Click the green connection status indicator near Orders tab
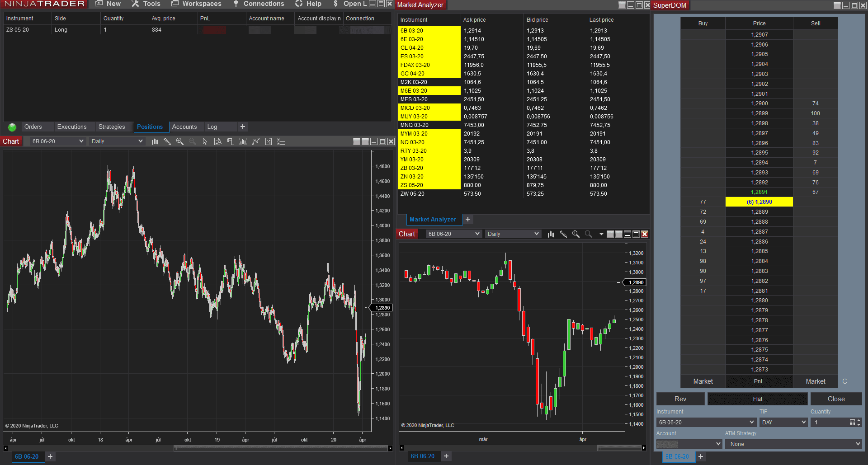This screenshot has height=465, width=868. [12, 127]
